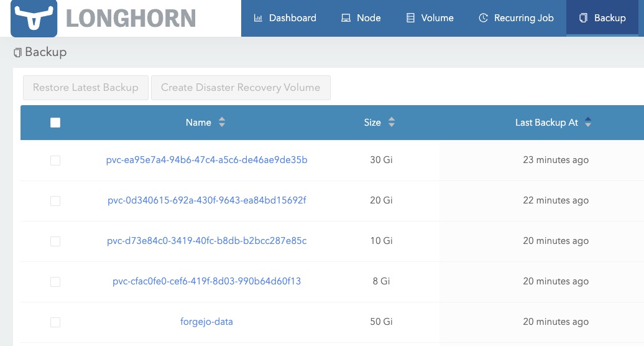644x346 pixels.
Task: Open the forgejo-data backup link
Action: (206, 321)
